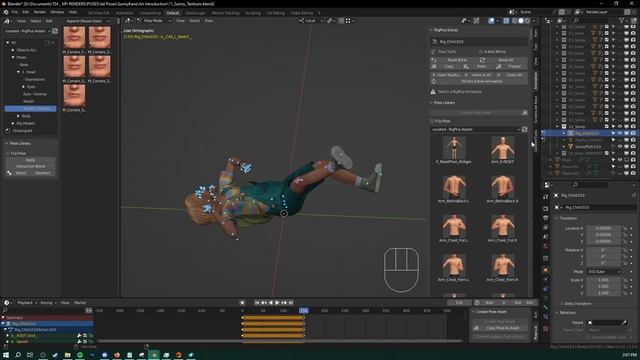640x360 pixels.
Task: Jump to the start frame
Action: coord(257,303)
